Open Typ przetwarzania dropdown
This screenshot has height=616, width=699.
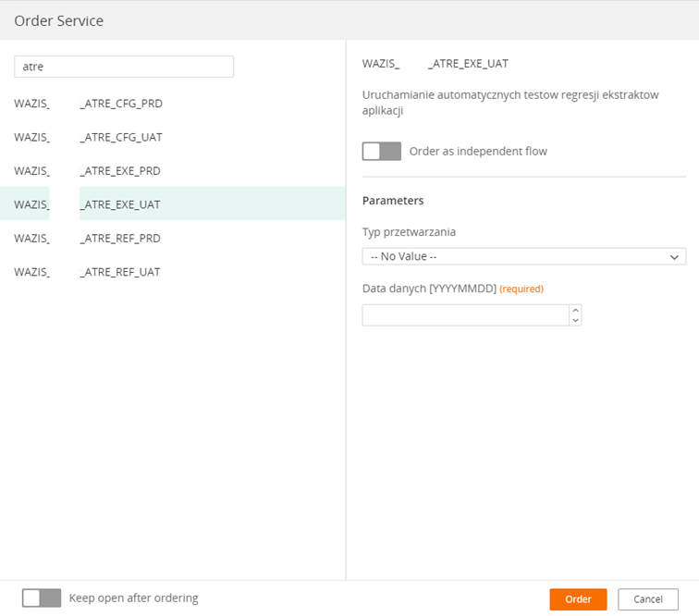click(x=524, y=256)
